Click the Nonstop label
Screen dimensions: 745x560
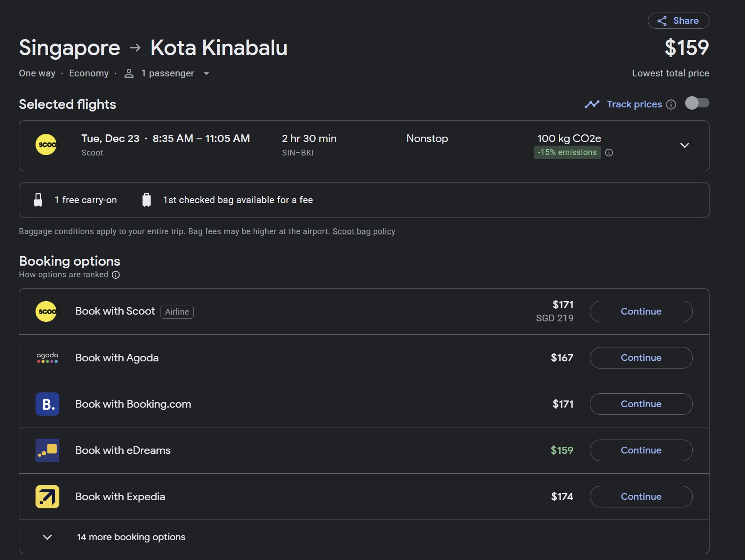427,138
